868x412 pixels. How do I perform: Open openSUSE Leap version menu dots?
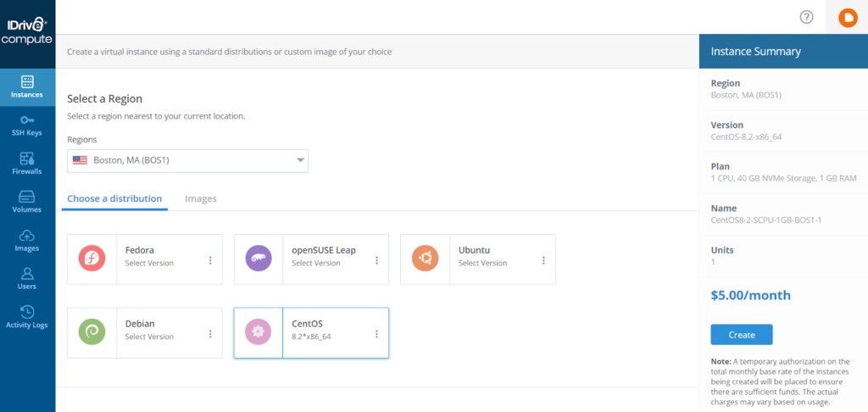pos(377,260)
